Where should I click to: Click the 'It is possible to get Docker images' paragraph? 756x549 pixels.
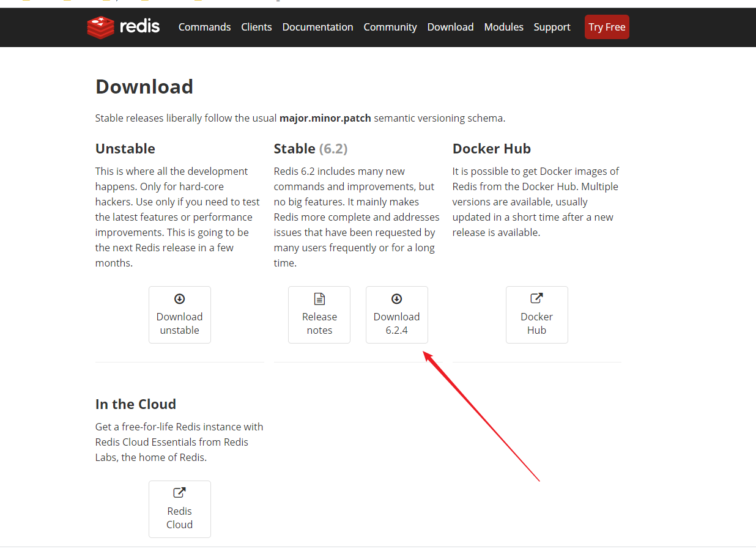(536, 202)
